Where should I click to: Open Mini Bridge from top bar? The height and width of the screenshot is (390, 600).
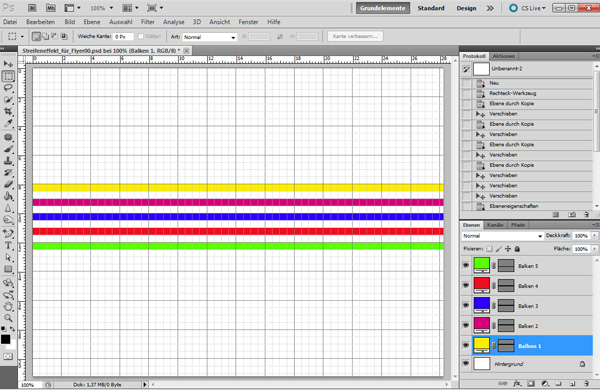pos(51,8)
